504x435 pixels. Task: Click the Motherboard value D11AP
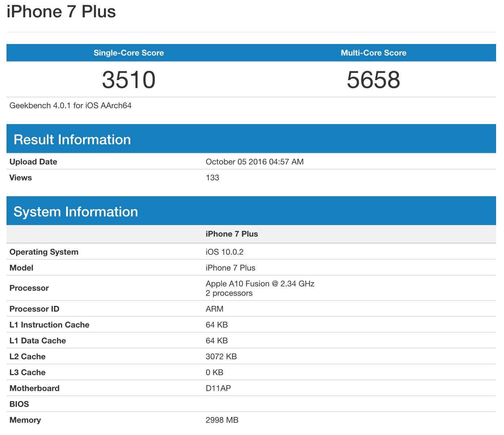click(218, 388)
